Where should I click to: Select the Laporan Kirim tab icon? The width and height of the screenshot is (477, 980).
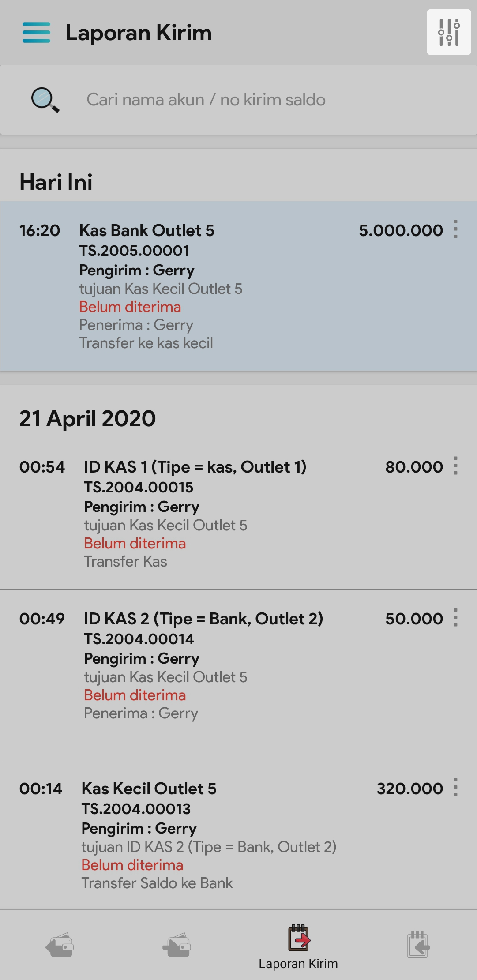(299, 938)
